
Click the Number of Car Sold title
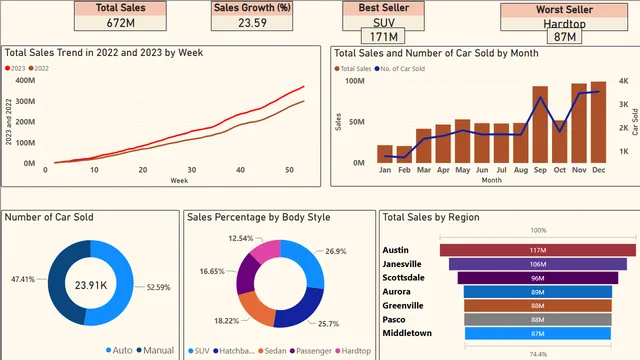[49, 217]
